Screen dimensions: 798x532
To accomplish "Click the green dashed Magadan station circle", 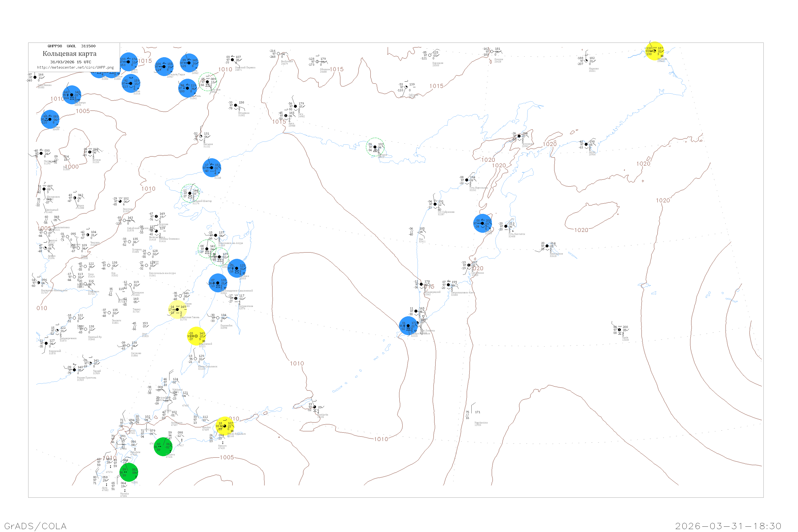I will click(375, 147).
